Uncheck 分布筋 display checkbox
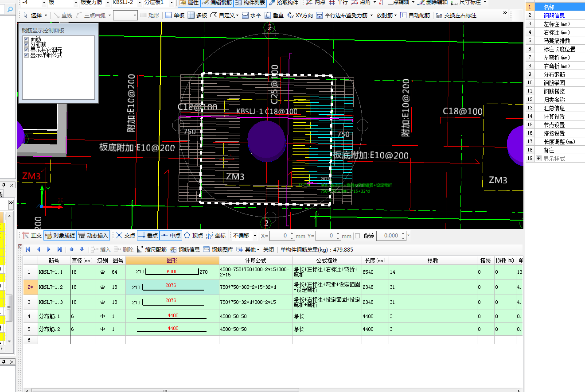This screenshot has height=392, width=585. (27, 45)
